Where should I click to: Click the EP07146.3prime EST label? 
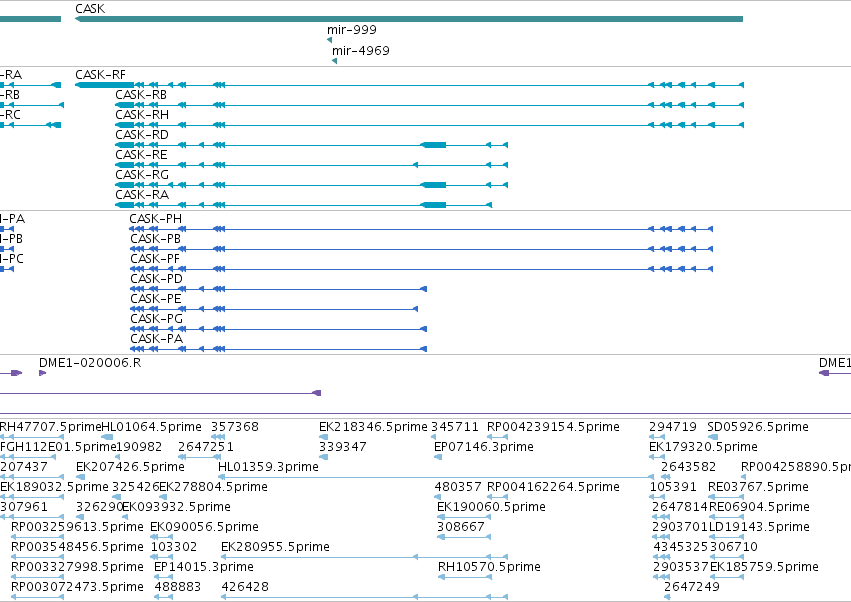tap(484, 447)
